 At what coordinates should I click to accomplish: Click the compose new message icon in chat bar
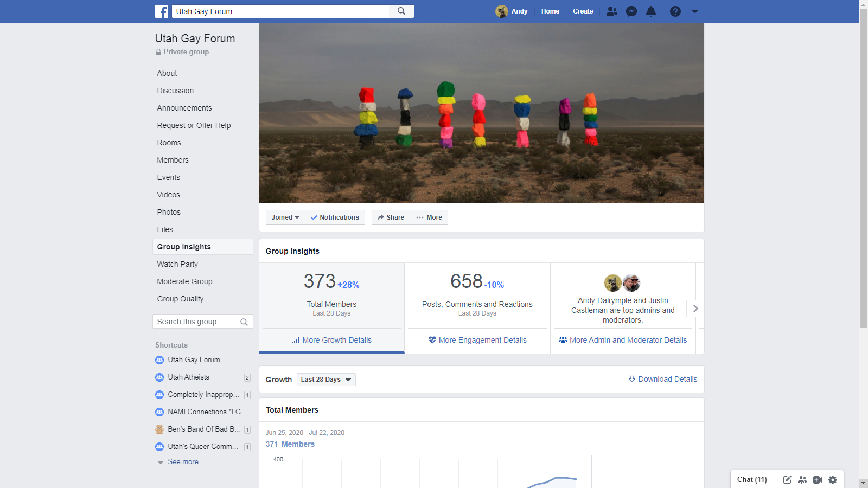click(x=787, y=480)
